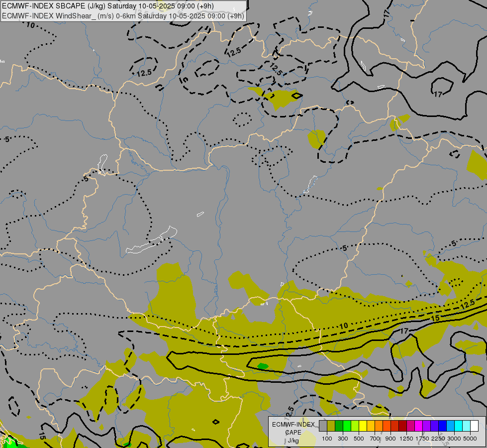Screen dimensions: 487x448
Task: Click the legend value 700
Action: click(375, 439)
